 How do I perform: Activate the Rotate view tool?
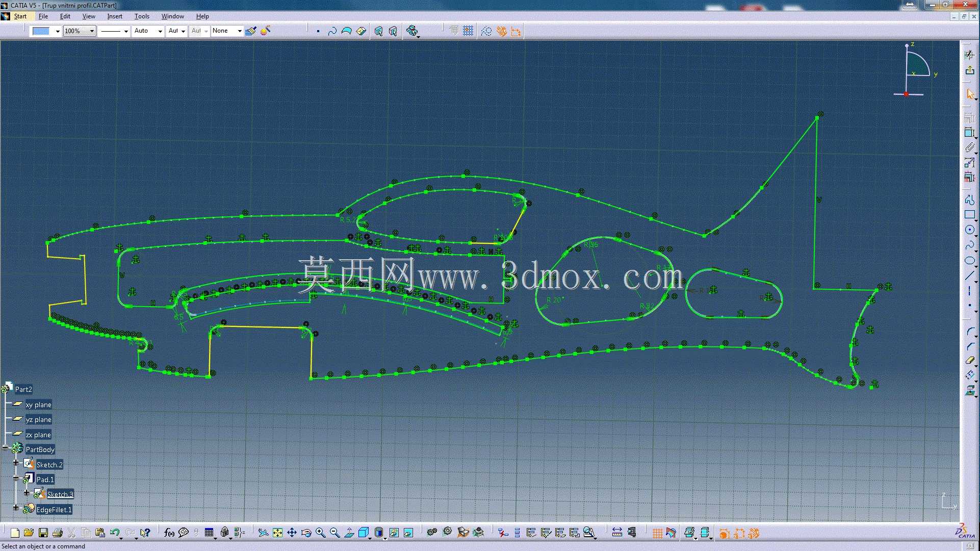pos(306,533)
